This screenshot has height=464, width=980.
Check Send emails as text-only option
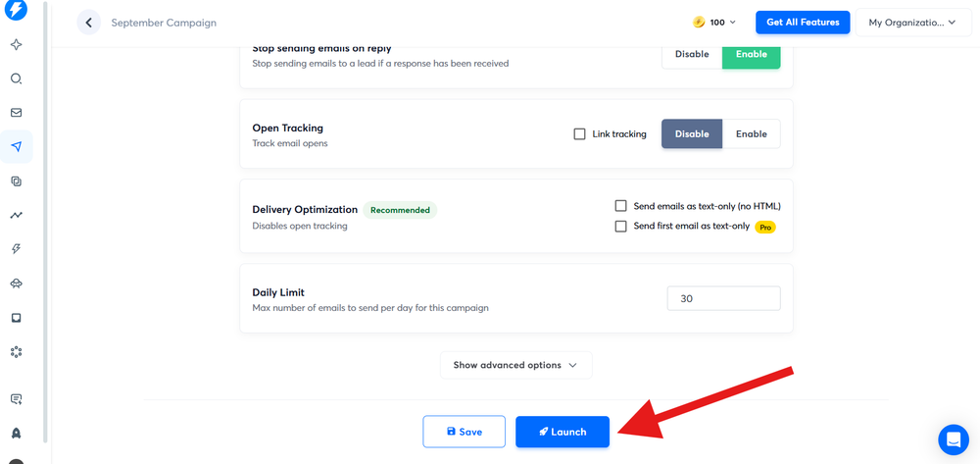(620, 206)
